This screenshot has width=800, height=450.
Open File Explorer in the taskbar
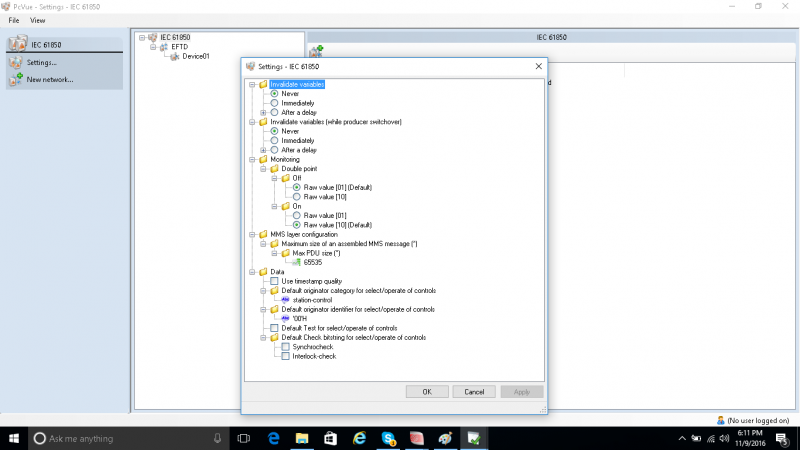(x=302, y=438)
